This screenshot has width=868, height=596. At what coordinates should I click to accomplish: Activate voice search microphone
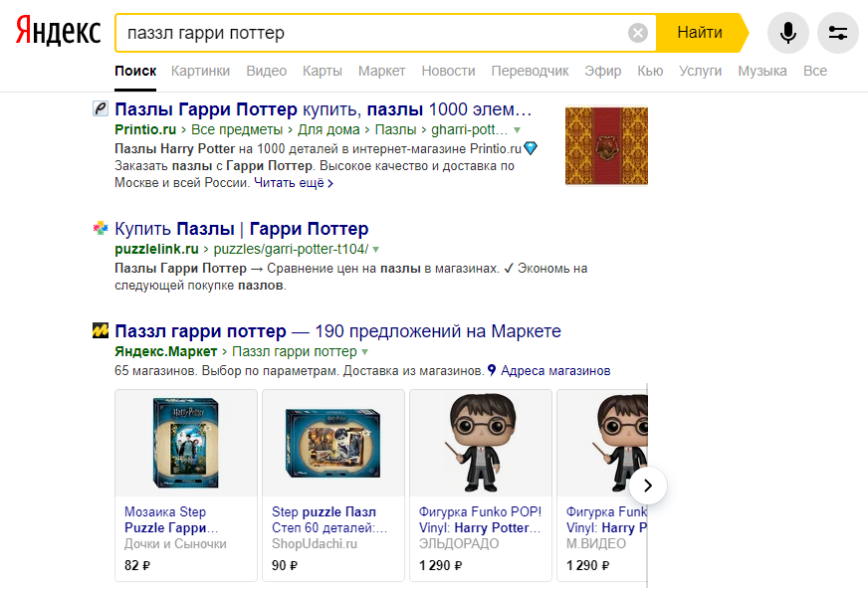(787, 33)
